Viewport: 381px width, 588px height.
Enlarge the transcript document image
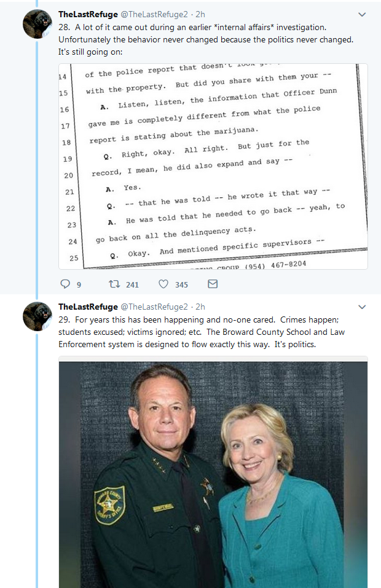[213, 166]
